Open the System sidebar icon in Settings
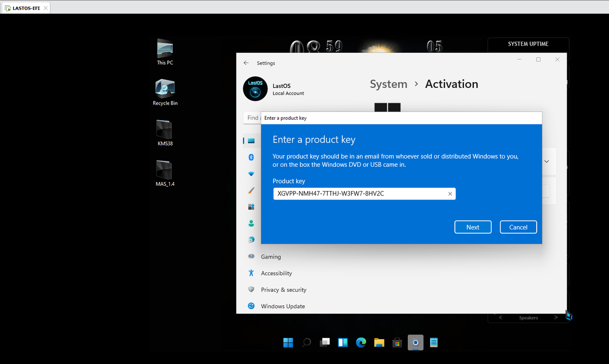 251,141
